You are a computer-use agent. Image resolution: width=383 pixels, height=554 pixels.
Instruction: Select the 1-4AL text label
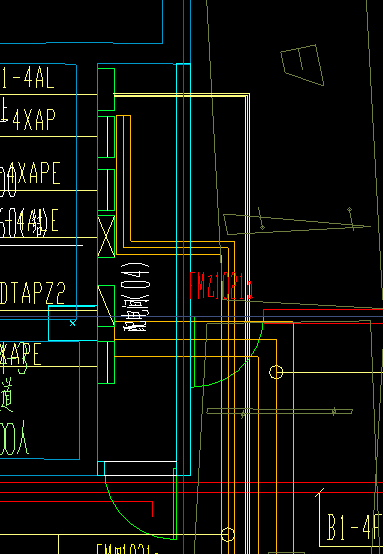(27, 78)
